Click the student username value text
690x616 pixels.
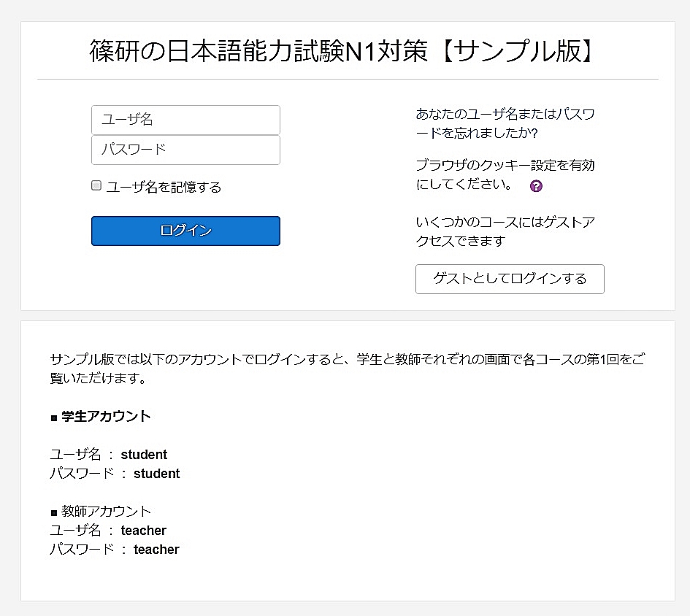point(144,455)
